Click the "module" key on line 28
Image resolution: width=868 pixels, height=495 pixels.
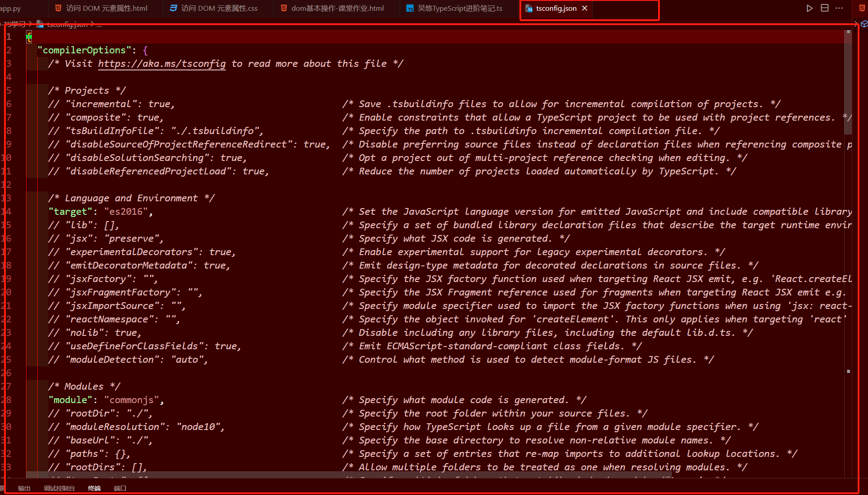click(70, 400)
